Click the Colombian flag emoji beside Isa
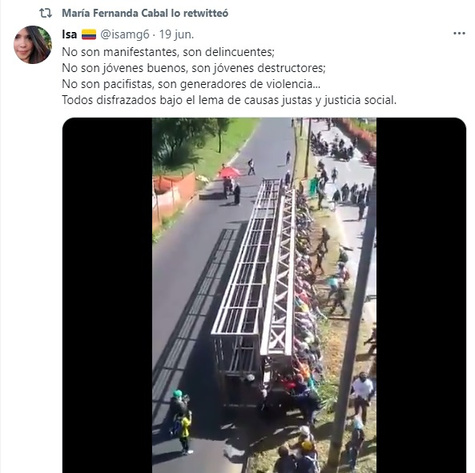The height and width of the screenshot is (473, 475). click(x=89, y=34)
